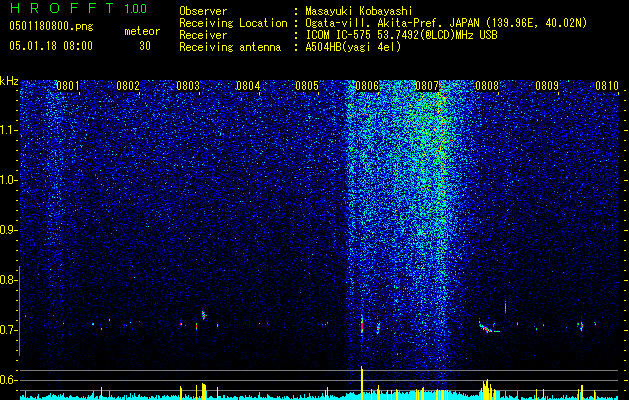
Task: Click the 0804 time marker
Action: [x=248, y=86]
